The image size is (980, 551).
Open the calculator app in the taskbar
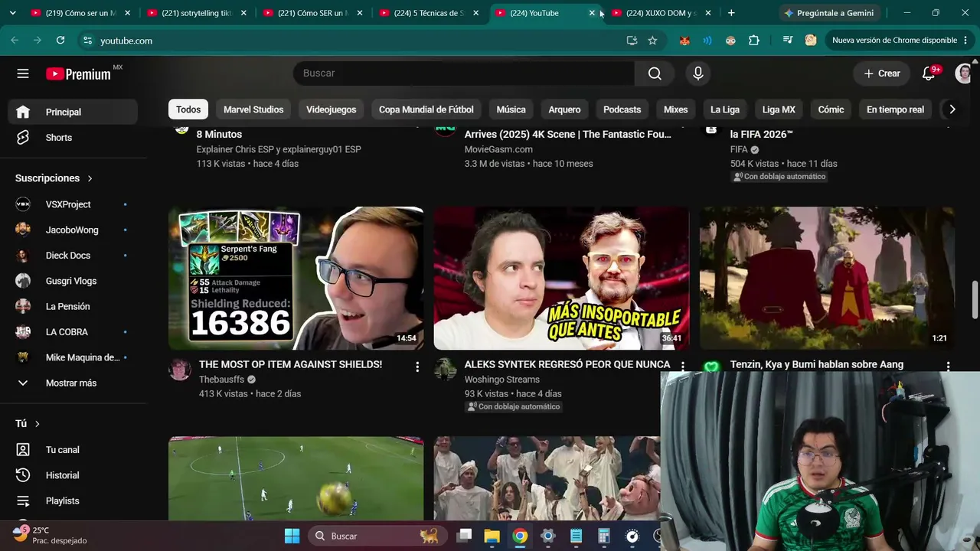coord(604,536)
